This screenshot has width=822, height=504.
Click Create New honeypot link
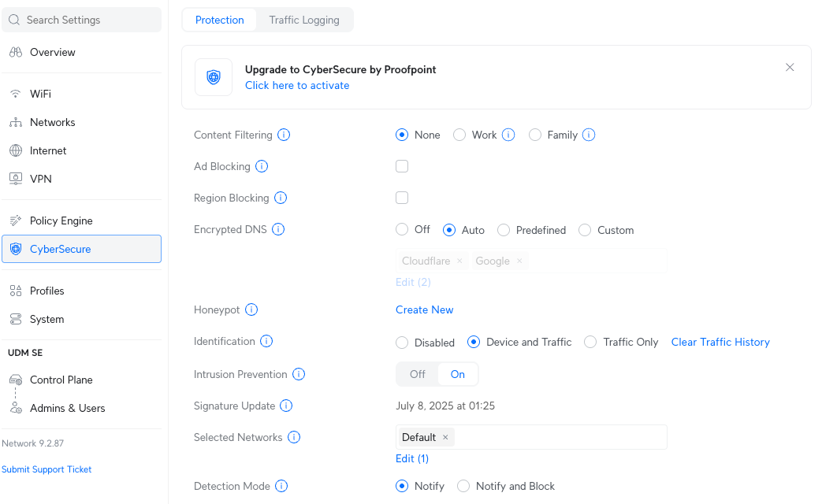425,309
